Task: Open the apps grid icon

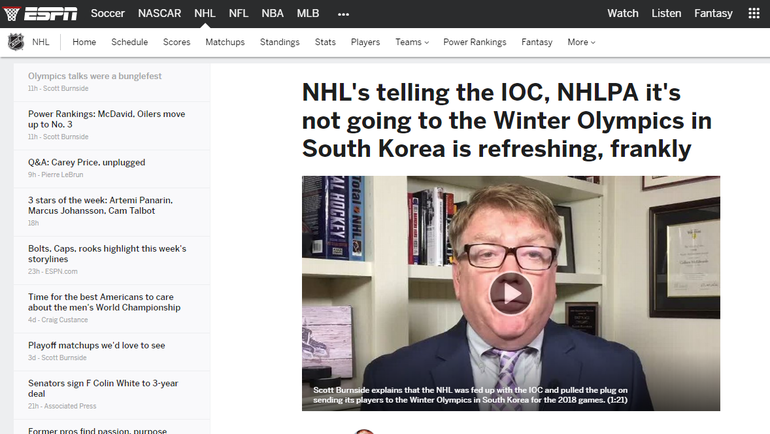Action: pos(753,14)
